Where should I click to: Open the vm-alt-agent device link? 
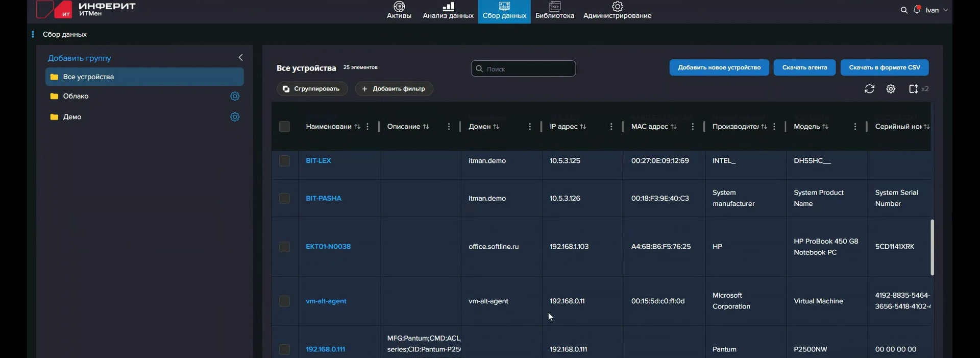(326, 301)
